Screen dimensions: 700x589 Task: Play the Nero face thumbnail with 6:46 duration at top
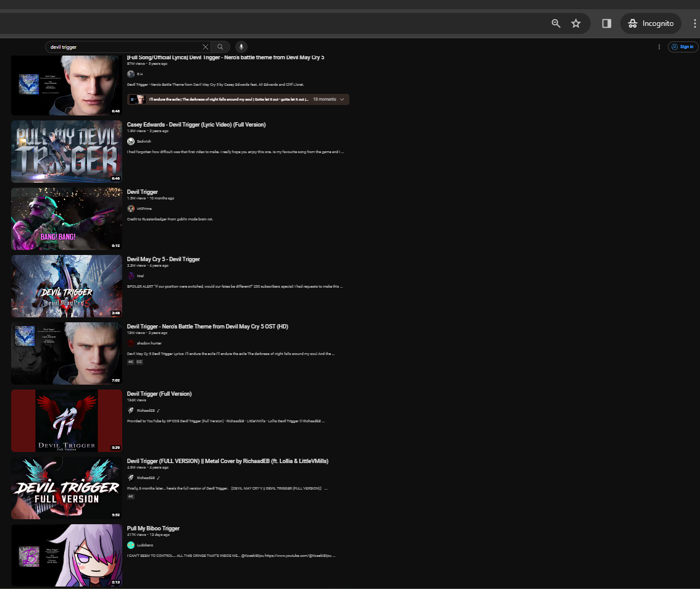coord(67,85)
